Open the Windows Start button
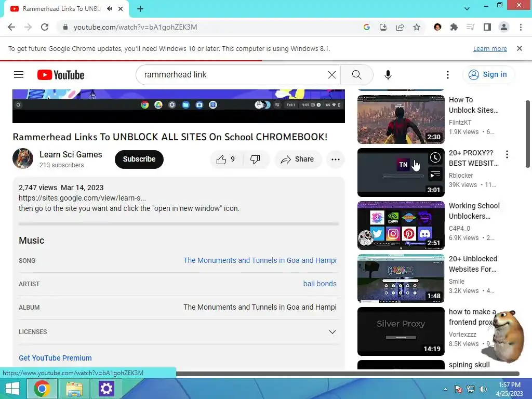Image resolution: width=532 pixels, height=399 pixels. 12,389
